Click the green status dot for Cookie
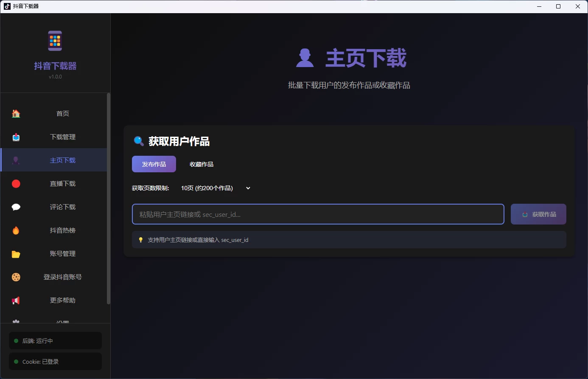Image resolution: width=588 pixels, height=379 pixels. pyautogui.click(x=16, y=362)
